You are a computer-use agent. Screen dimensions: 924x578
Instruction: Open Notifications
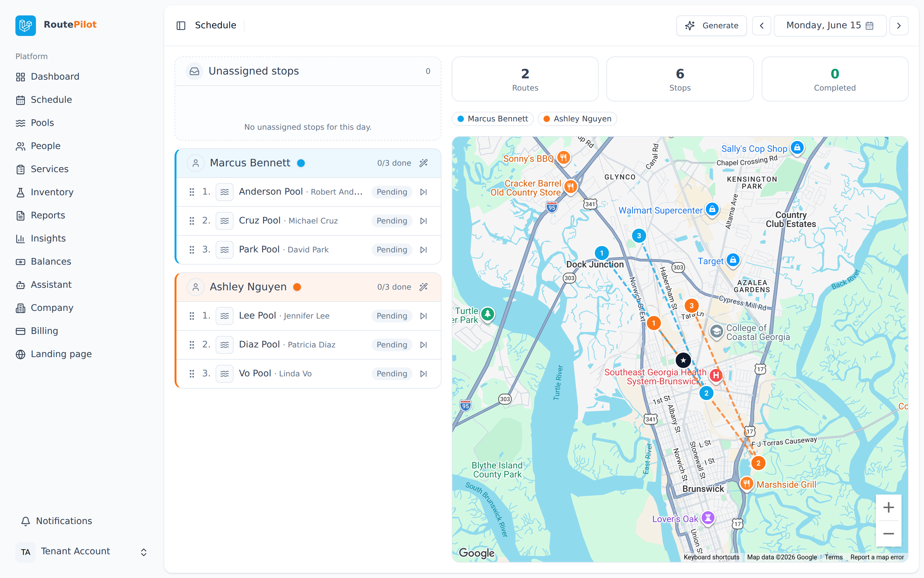click(64, 521)
